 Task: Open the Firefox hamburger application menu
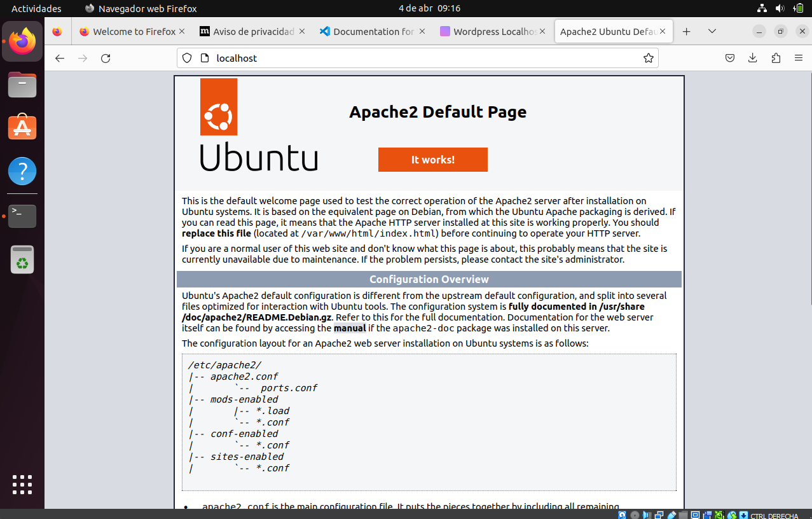tap(798, 59)
